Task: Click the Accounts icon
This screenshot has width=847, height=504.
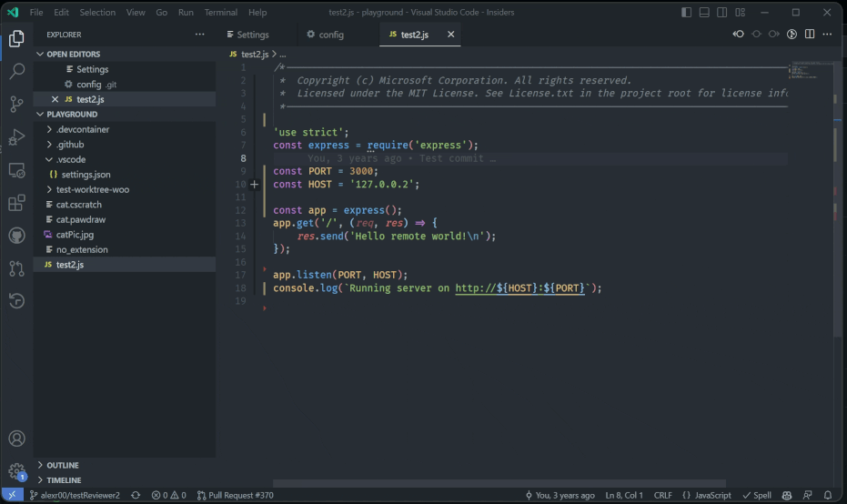Action: pos(16,439)
